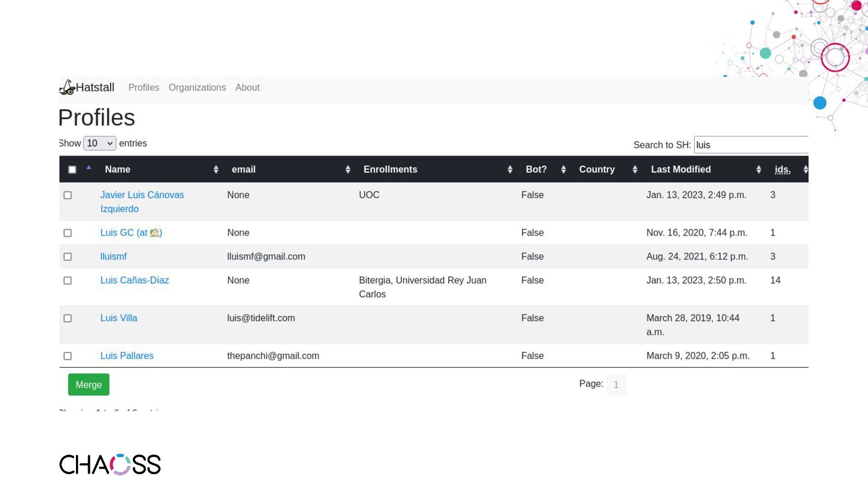Sort by Country column arrows
This screenshot has height=488, width=868.
635,169
